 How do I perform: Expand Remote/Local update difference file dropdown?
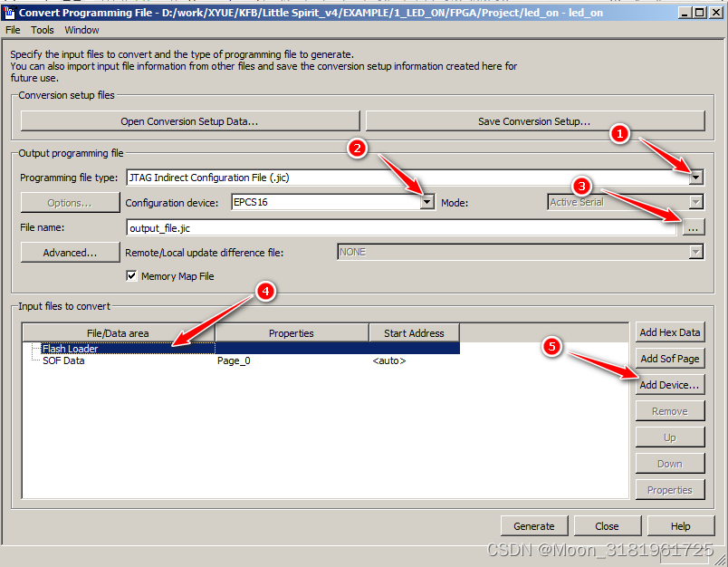point(695,252)
